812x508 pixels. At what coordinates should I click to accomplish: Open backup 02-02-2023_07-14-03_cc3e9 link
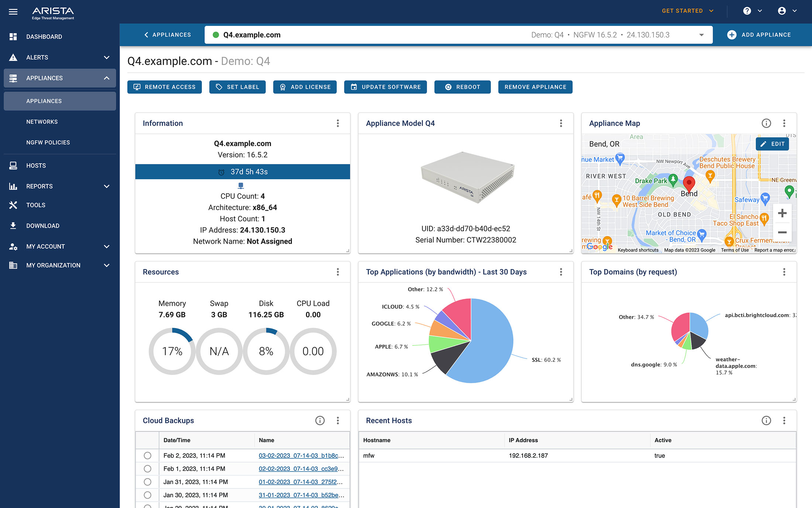tap(301, 469)
